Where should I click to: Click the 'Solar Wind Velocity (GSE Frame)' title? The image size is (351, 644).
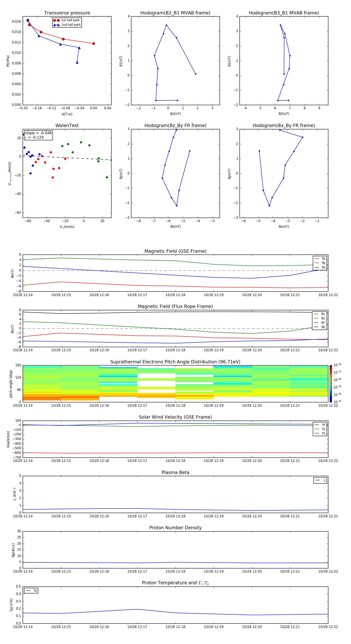pyautogui.click(x=175, y=417)
